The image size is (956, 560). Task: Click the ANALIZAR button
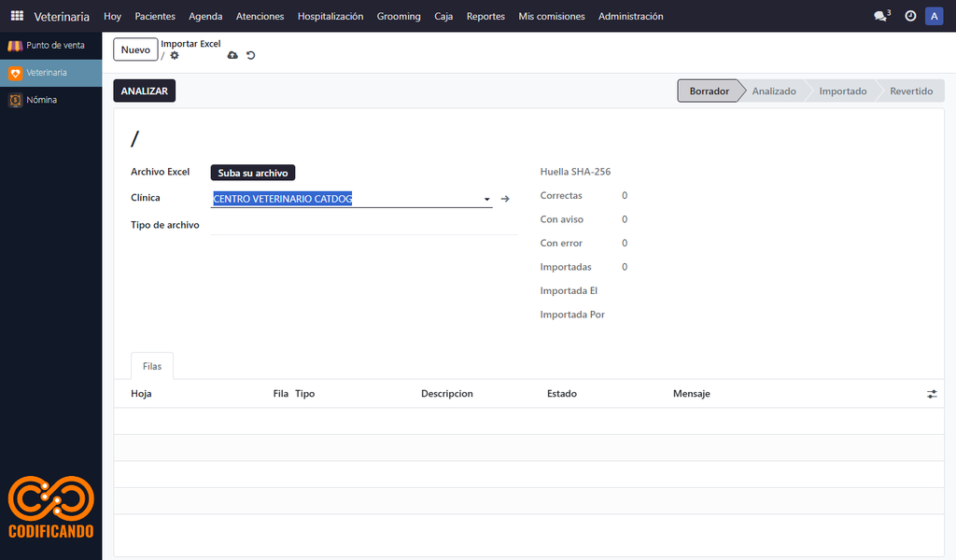(145, 91)
